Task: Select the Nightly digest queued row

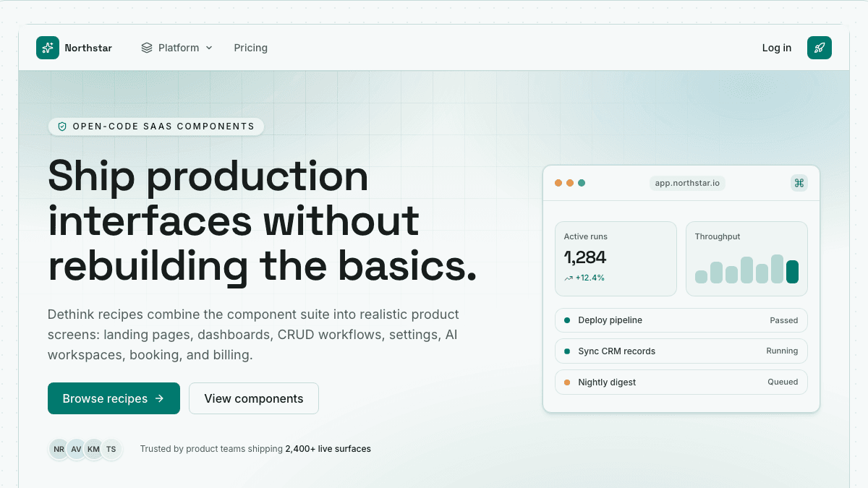Action: coord(681,382)
